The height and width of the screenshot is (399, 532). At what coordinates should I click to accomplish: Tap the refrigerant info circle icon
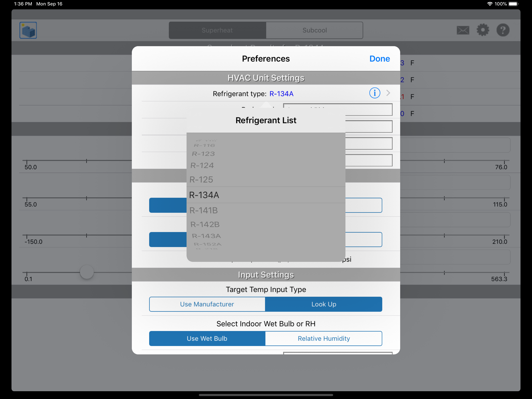point(374,93)
